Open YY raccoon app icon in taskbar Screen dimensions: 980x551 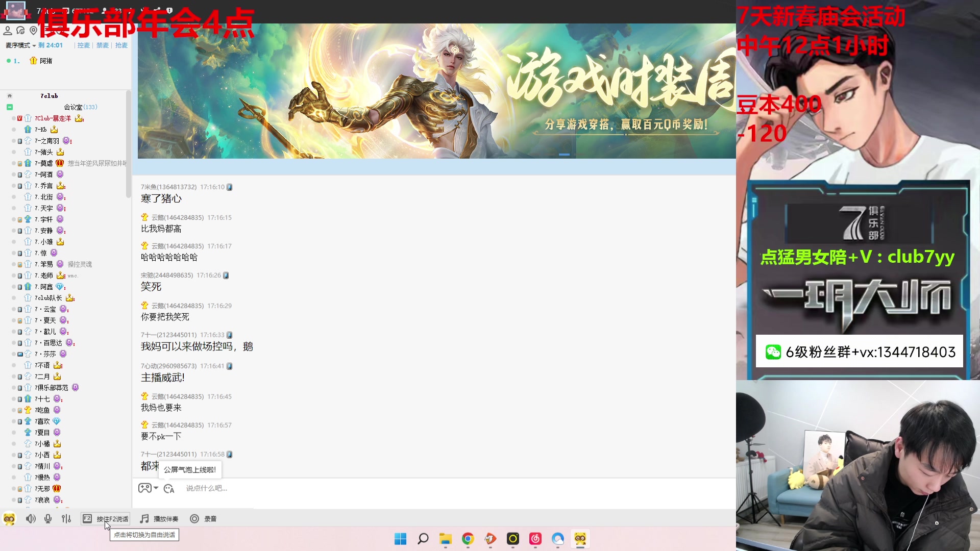point(580,539)
